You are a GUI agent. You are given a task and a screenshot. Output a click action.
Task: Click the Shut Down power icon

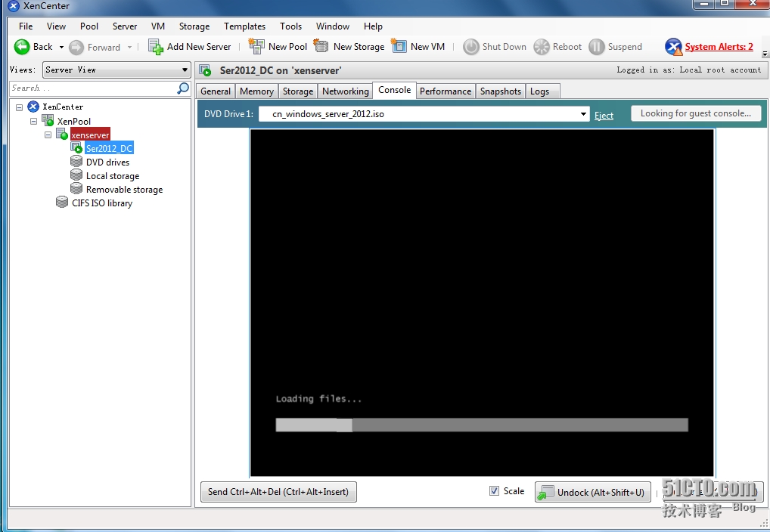(471, 47)
